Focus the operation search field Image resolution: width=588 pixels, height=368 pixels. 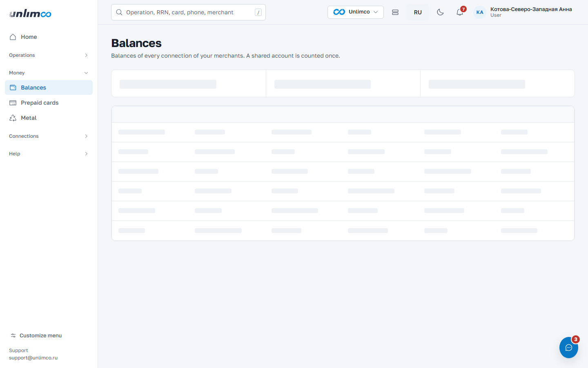click(x=188, y=12)
